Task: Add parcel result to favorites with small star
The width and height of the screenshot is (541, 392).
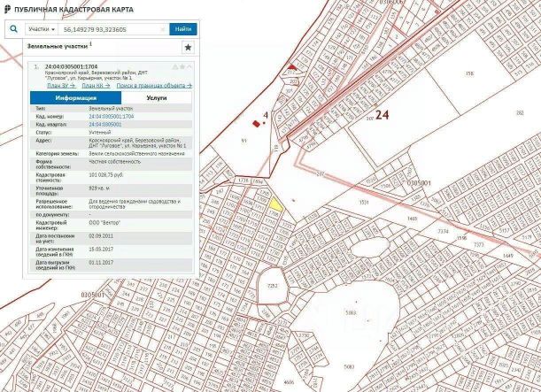Action: point(180,66)
